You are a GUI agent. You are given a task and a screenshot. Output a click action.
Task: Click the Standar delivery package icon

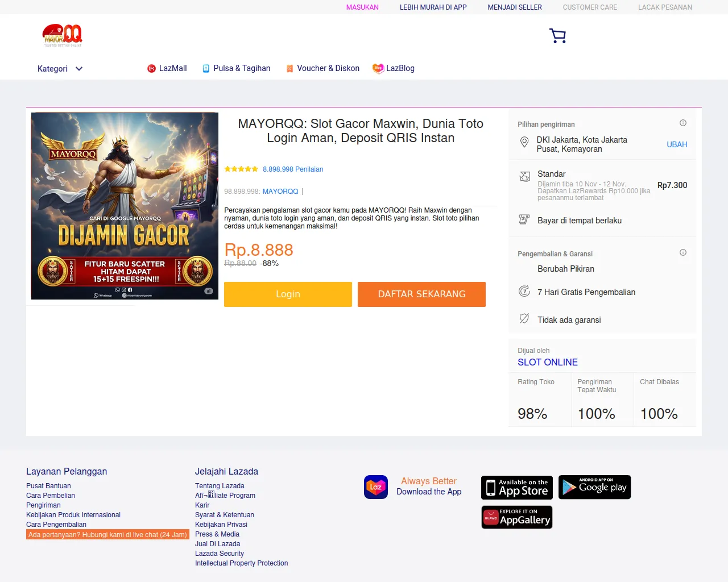click(524, 177)
